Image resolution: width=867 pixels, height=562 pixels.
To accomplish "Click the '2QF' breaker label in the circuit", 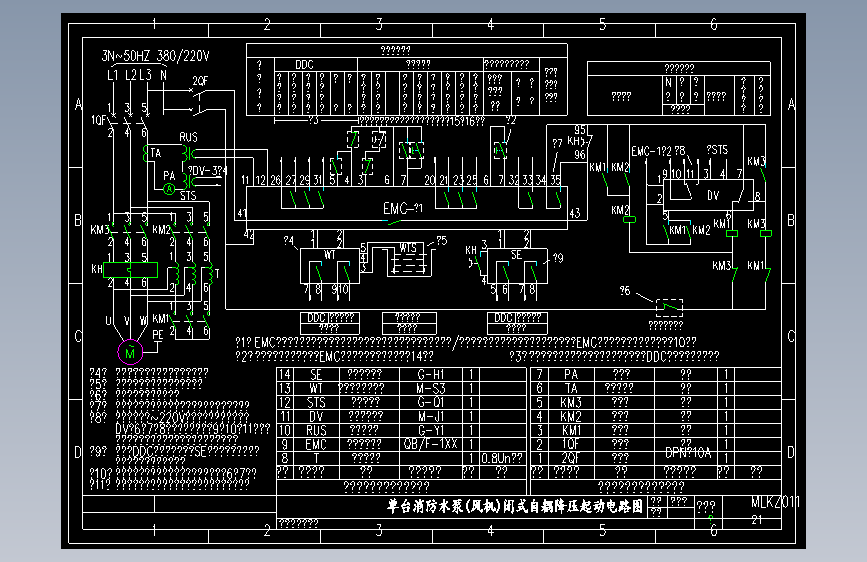I will click(x=200, y=81).
